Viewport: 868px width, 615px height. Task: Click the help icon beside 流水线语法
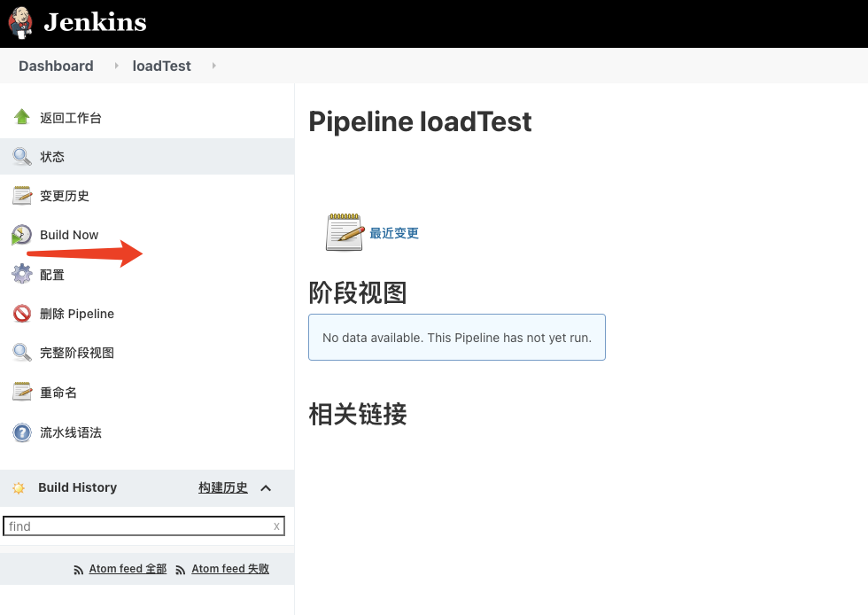22,432
